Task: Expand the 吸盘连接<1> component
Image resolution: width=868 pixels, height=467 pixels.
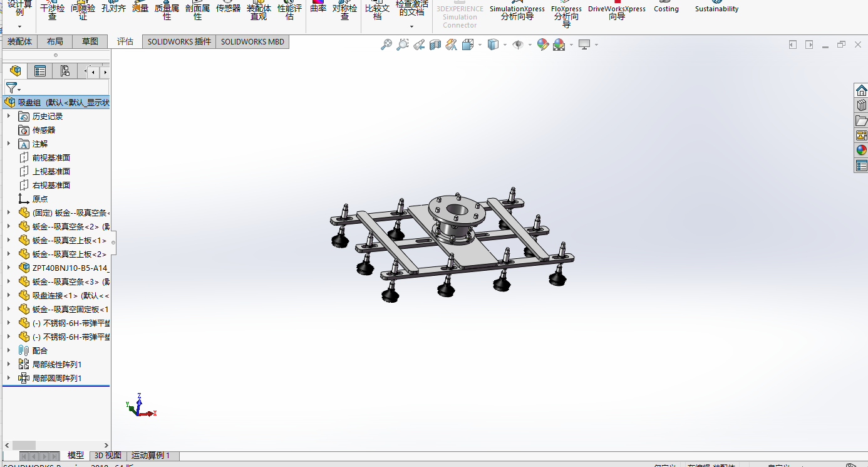Action: pos(9,295)
